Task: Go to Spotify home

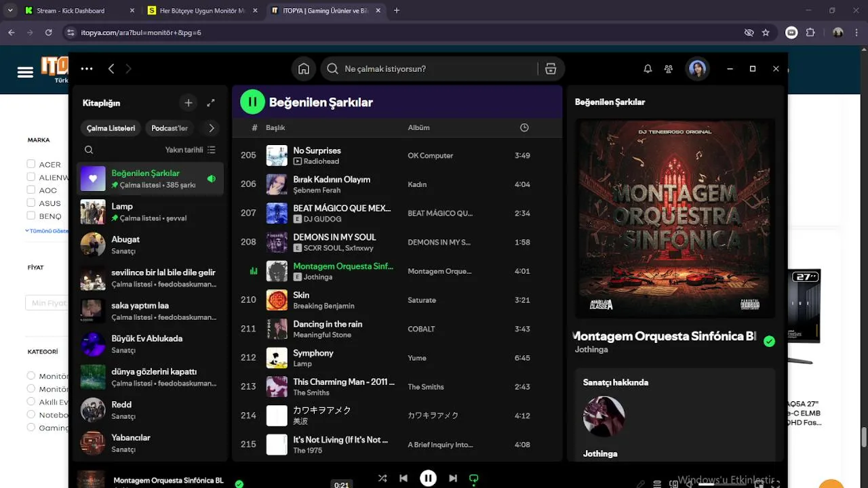Action: tap(304, 68)
